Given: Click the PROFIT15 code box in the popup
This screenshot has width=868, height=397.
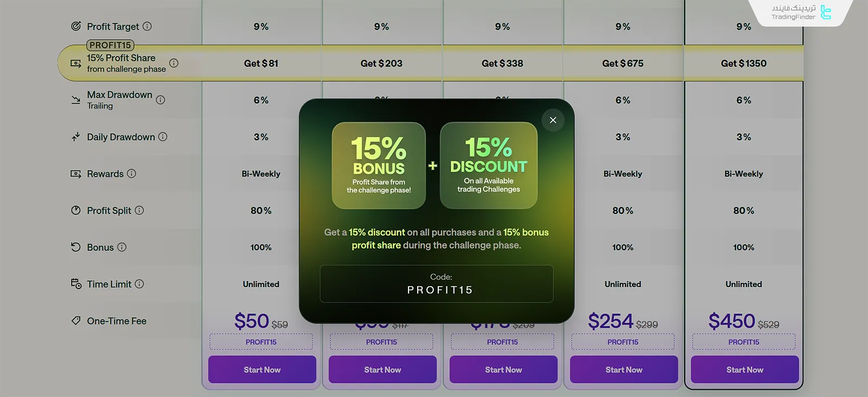Looking at the screenshot, I should [x=437, y=283].
